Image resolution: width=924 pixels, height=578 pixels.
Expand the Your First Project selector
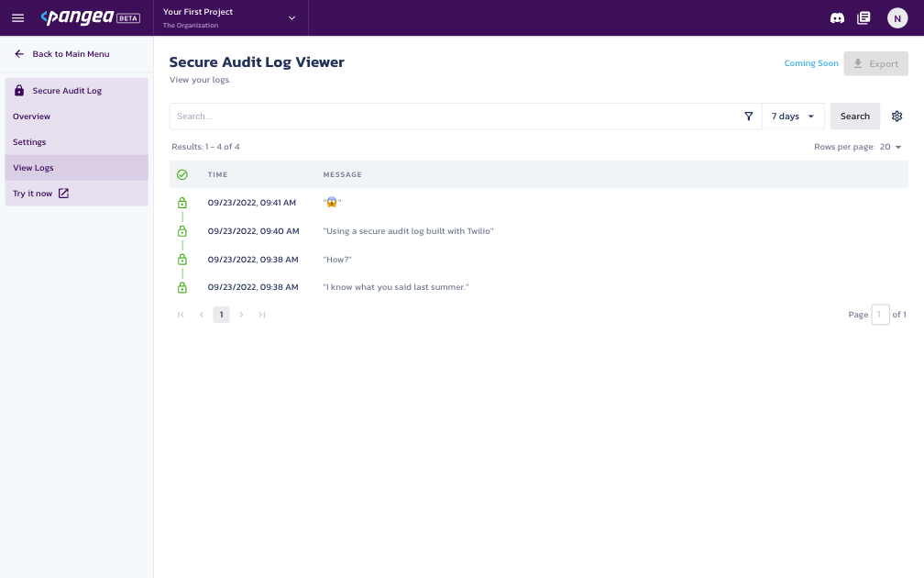(x=230, y=17)
